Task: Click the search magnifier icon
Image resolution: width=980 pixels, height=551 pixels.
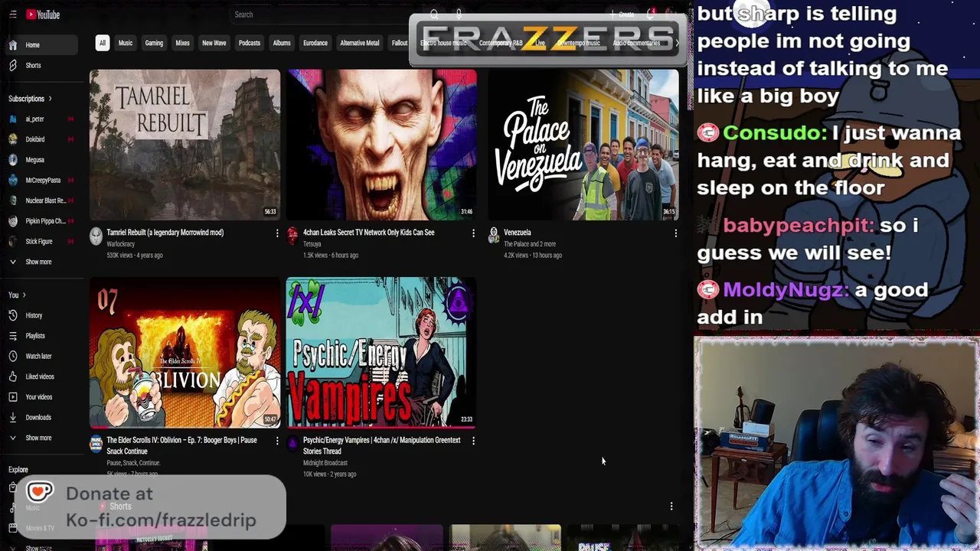Action: click(x=434, y=15)
